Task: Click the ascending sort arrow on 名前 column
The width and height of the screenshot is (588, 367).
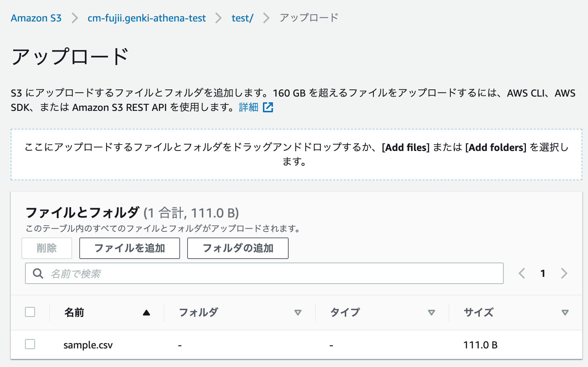Action: pyautogui.click(x=146, y=312)
